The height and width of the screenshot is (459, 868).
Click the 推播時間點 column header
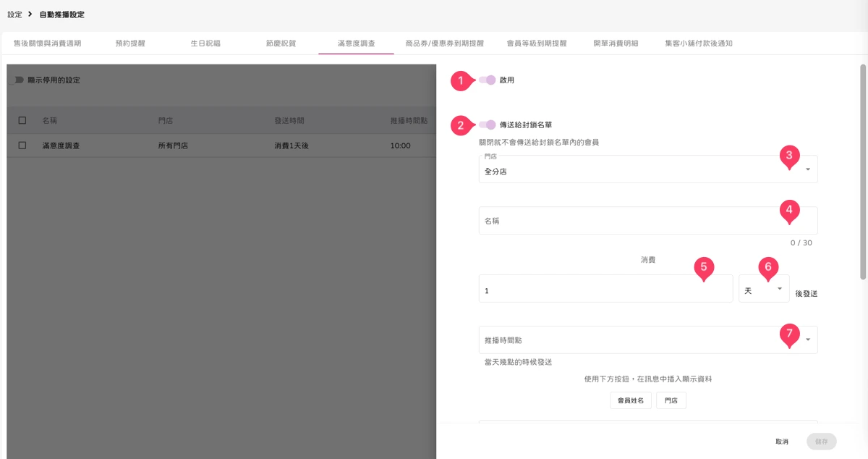[409, 120]
